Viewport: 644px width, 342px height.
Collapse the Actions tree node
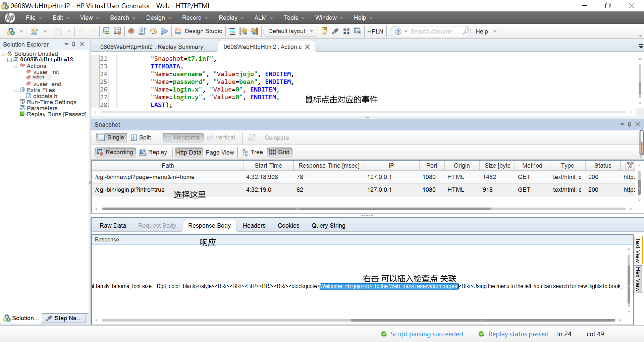16,66
